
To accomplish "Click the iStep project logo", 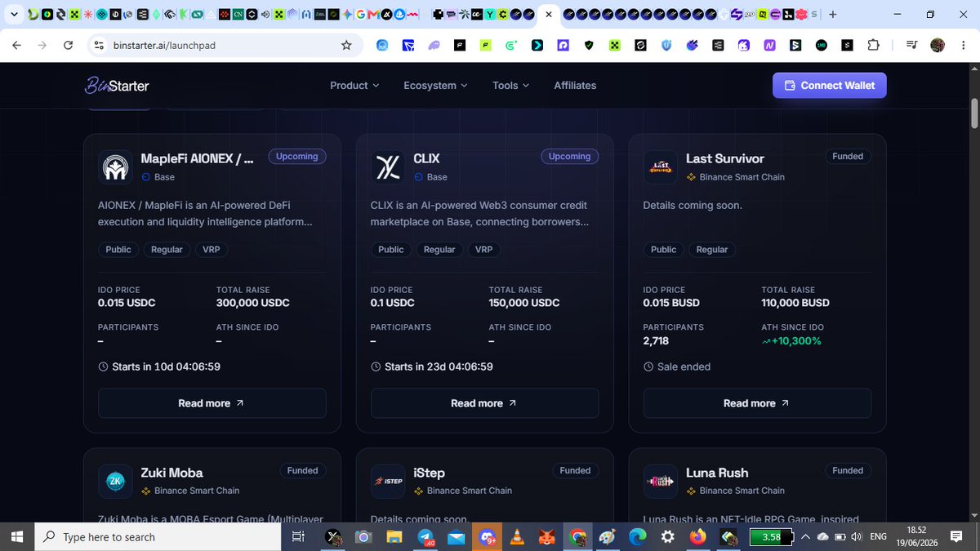I will point(388,481).
